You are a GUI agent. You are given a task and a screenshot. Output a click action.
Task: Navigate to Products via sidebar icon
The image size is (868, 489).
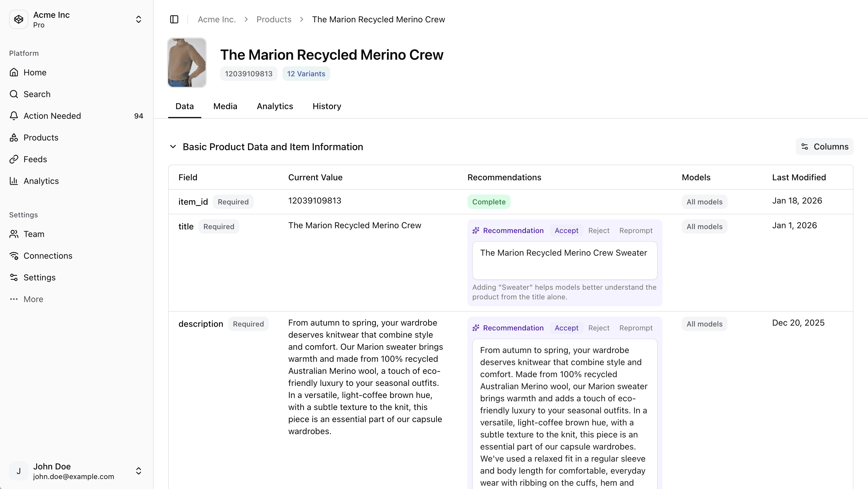point(14,137)
